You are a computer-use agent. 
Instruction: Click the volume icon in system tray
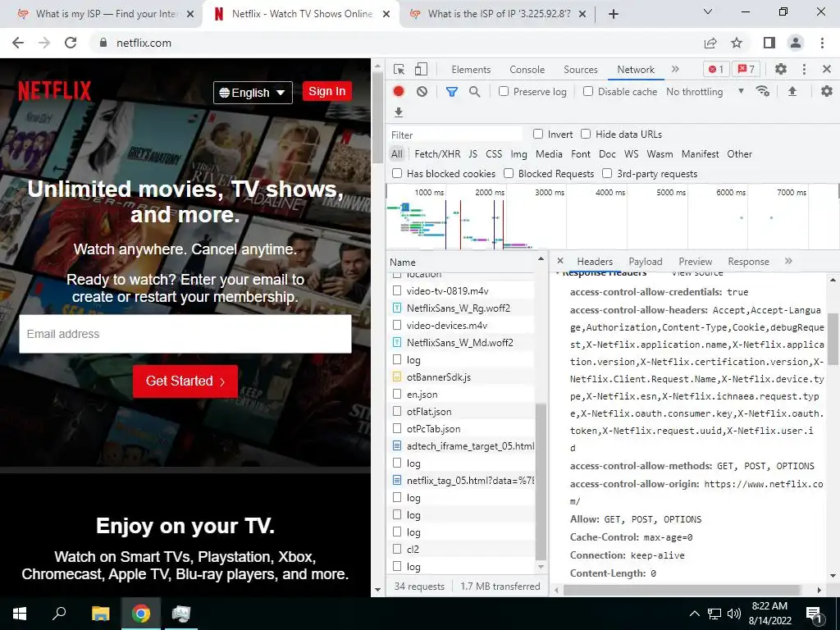tap(734, 614)
